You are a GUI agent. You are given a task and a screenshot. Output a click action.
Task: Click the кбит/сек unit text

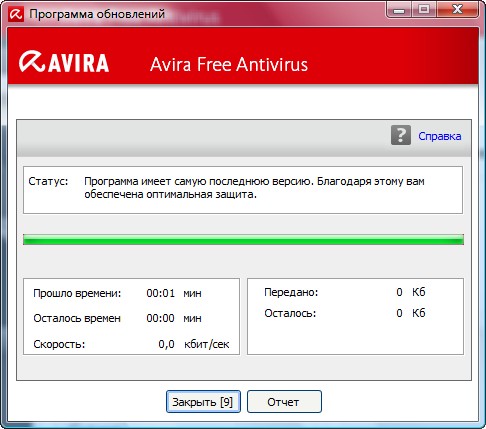point(207,344)
